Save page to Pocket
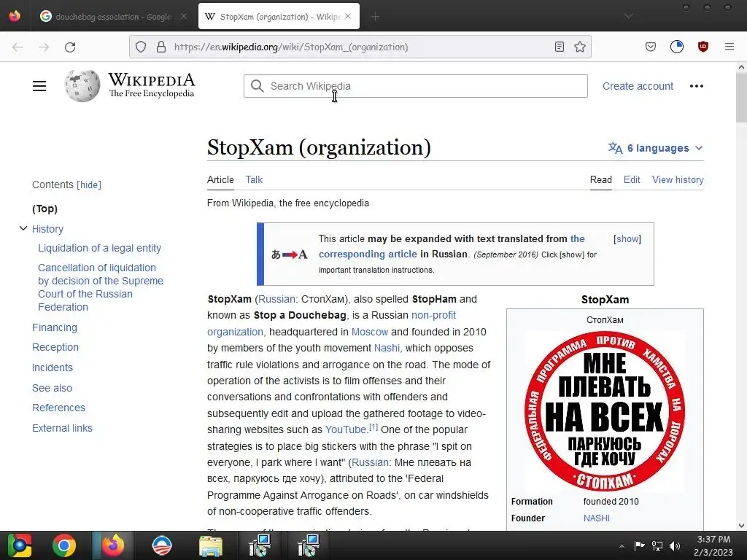The image size is (747, 560). [x=651, y=47]
